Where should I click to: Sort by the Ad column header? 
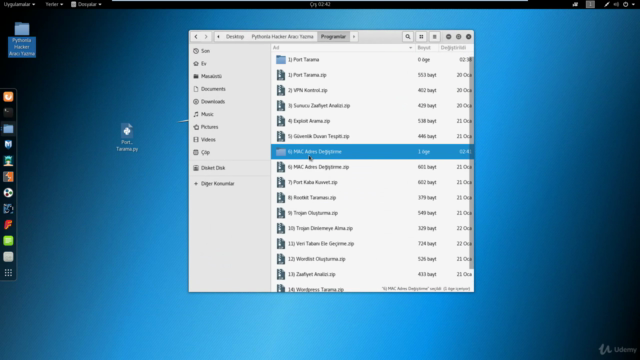pyautogui.click(x=343, y=48)
